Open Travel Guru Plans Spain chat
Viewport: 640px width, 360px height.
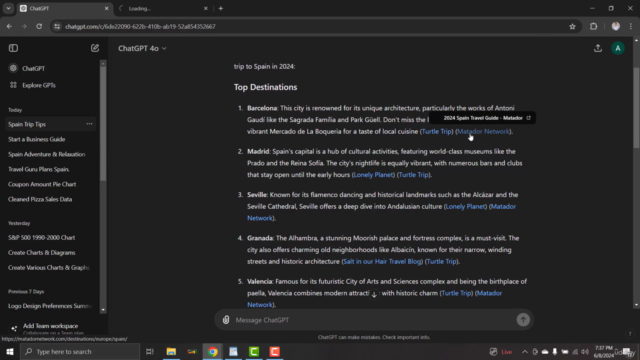39,169
